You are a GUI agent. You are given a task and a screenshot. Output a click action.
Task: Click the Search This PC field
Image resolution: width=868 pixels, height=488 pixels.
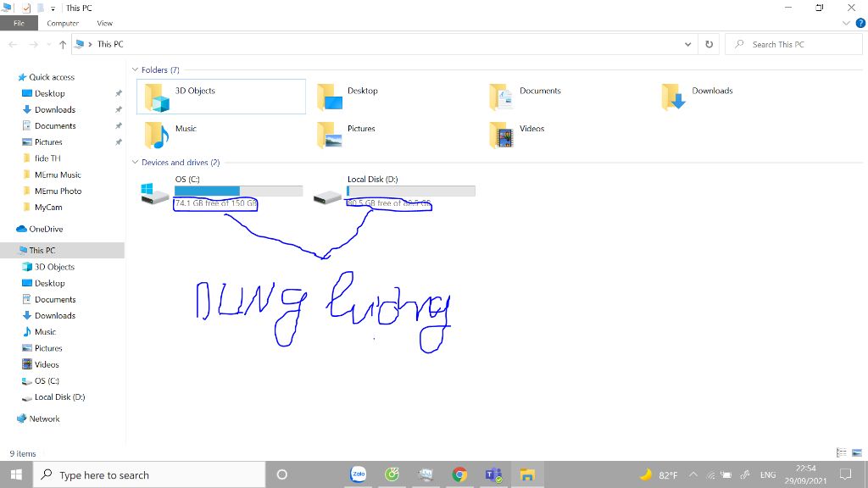click(x=793, y=44)
